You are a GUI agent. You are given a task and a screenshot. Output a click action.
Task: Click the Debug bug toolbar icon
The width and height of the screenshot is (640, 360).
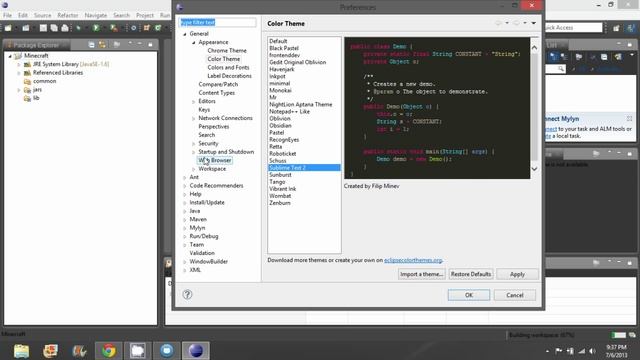(78, 28)
